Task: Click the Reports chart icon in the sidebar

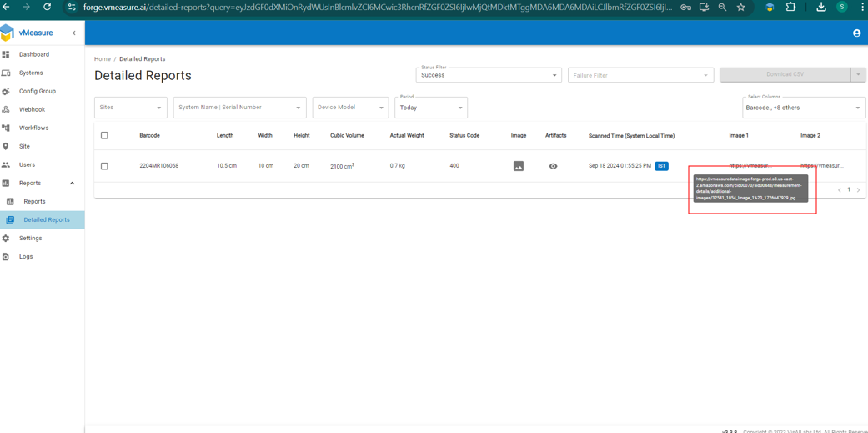Action: [6, 183]
